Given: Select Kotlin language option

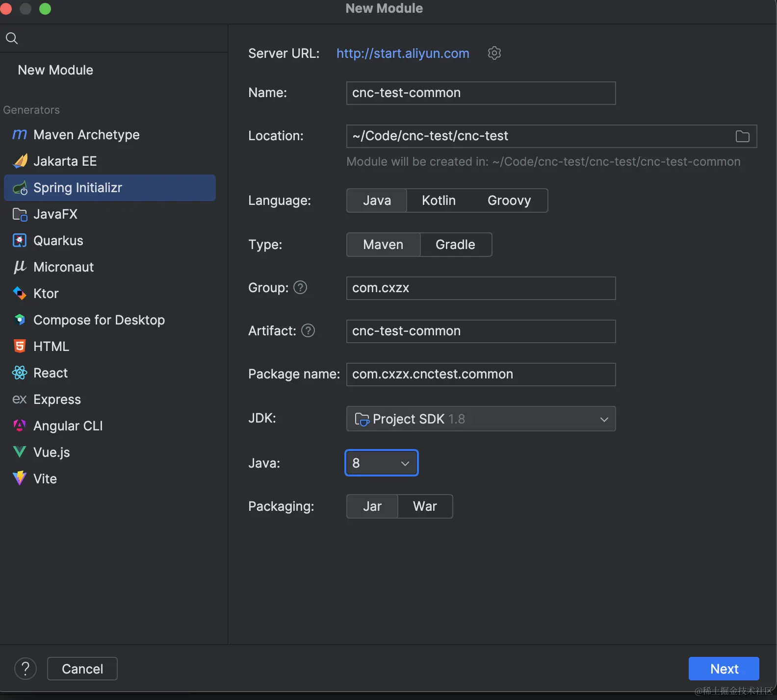Looking at the screenshot, I should (x=439, y=200).
